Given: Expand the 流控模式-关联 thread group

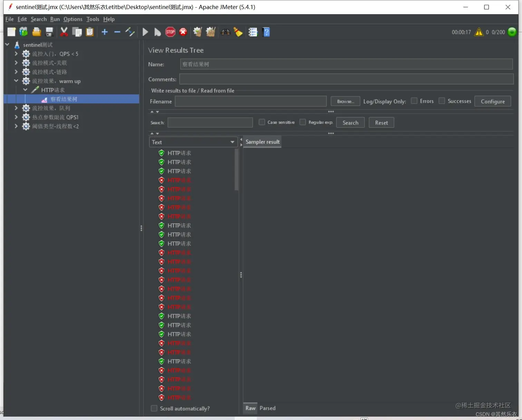Looking at the screenshot, I should (x=16, y=62).
